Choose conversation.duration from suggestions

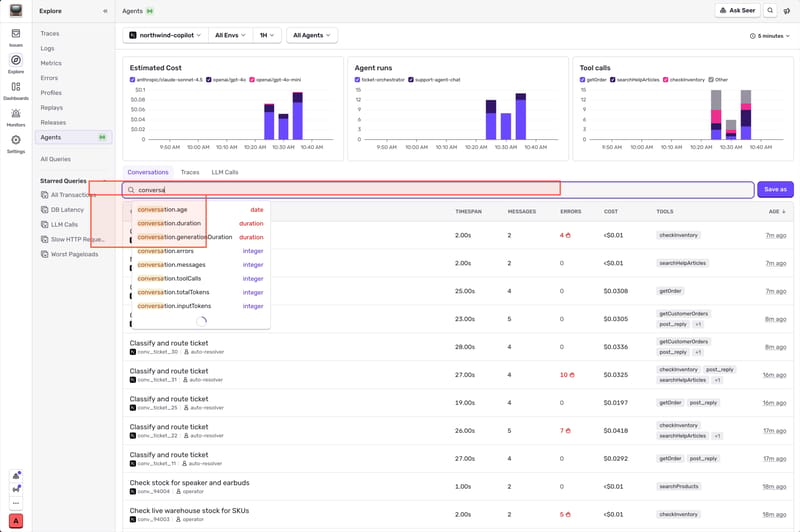coord(201,223)
